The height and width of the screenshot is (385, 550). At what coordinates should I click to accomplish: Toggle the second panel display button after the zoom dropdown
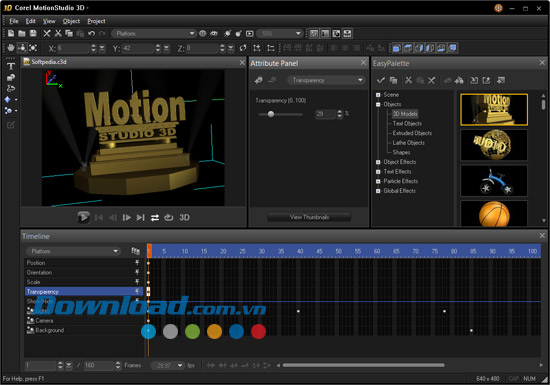(x=325, y=34)
